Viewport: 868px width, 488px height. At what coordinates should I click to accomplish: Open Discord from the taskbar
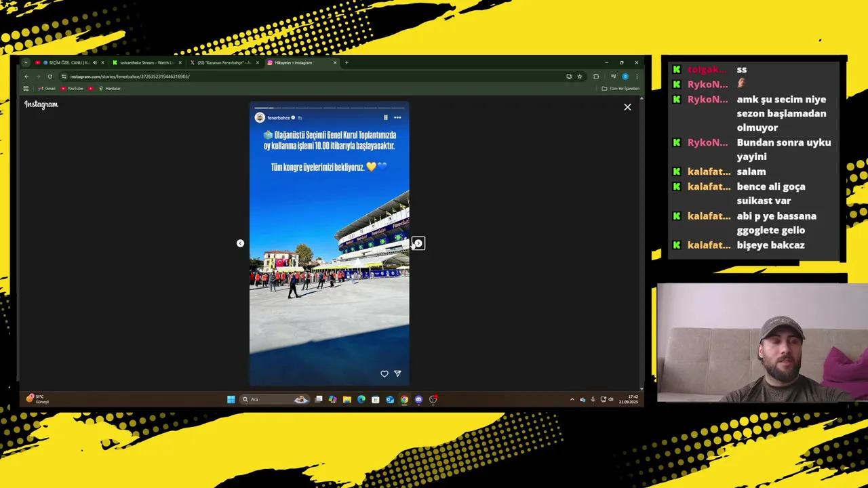point(418,399)
